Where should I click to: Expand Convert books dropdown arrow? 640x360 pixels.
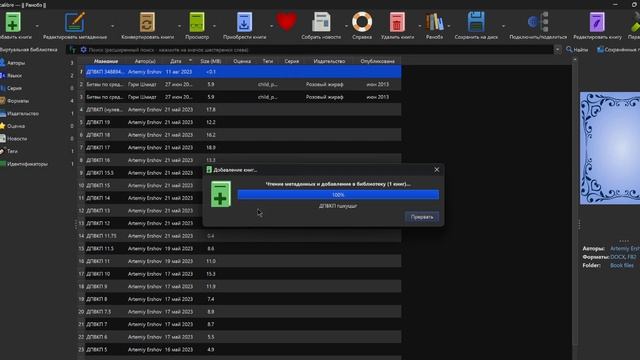(x=180, y=26)
